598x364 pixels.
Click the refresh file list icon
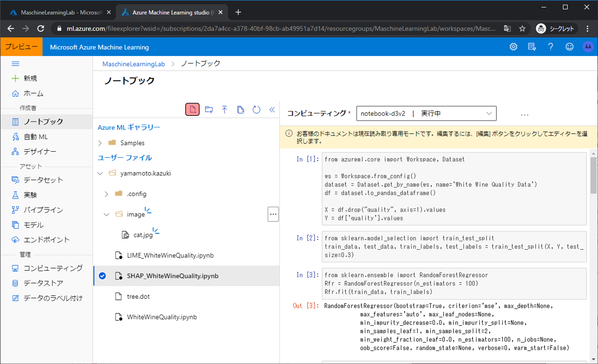tap(256, 110)
